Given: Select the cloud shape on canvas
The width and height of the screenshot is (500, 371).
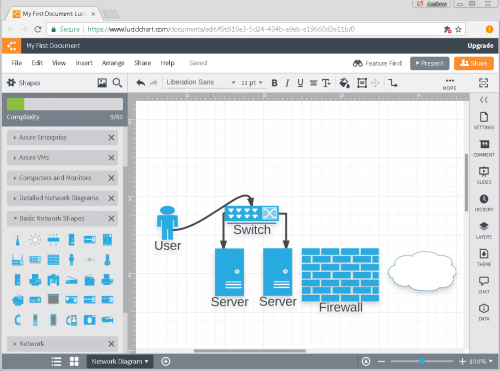Looking at the screenshot, I should click(422, 271).
